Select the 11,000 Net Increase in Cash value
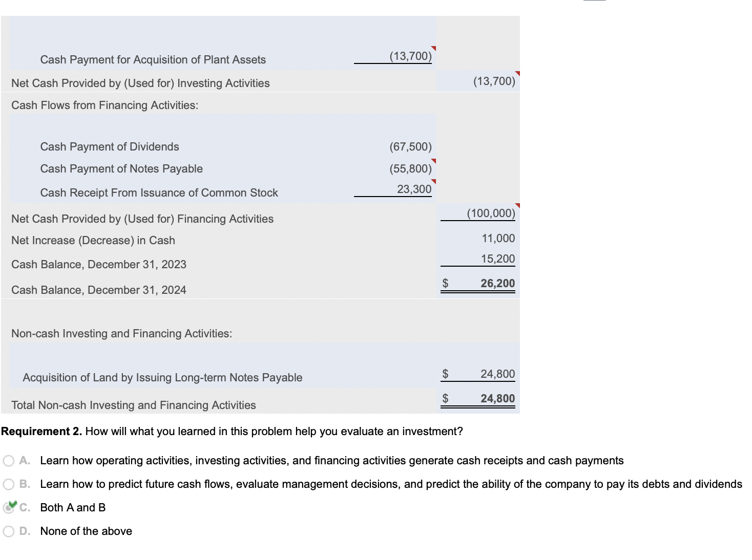This screenshot has height=560, width=752. click(497, 238)
